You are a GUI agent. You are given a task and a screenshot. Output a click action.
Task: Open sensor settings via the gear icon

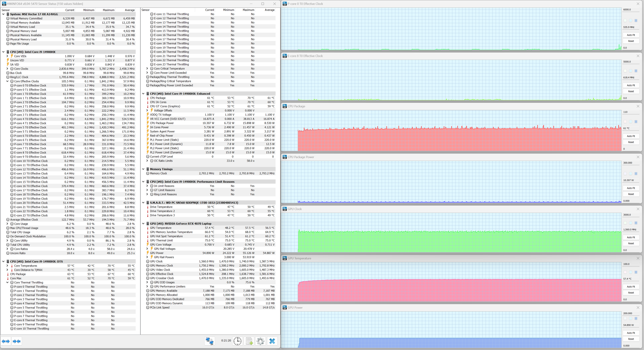260,341
